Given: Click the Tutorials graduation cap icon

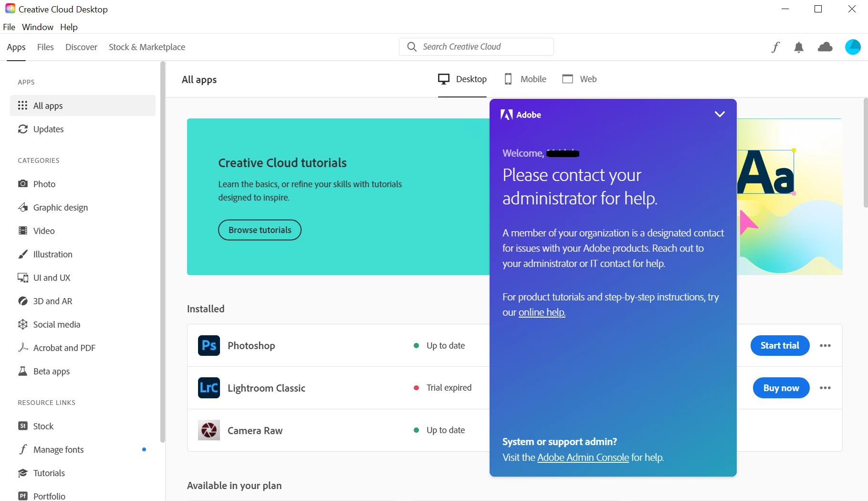Looking at the screenshot, I should [22, 473].
